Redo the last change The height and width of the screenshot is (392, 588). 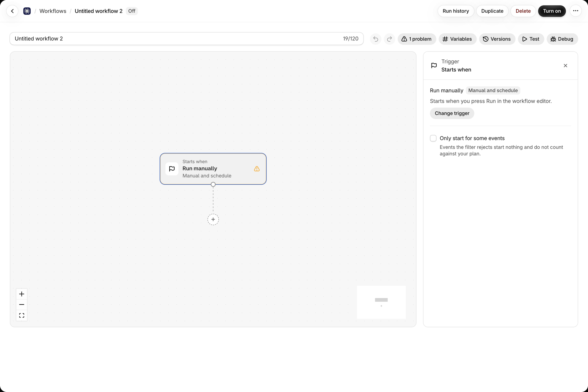(x=389, y=39)
